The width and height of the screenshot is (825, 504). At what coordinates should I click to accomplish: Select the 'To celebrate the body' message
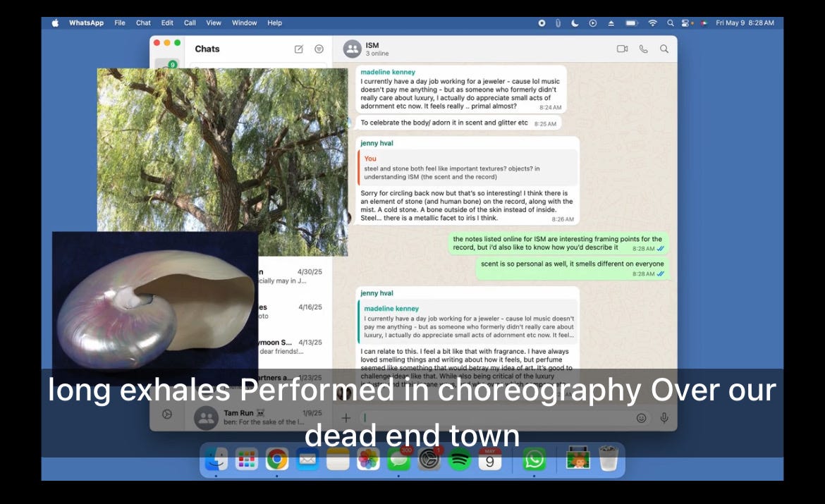pyautogui.click(x=458, y=123)
